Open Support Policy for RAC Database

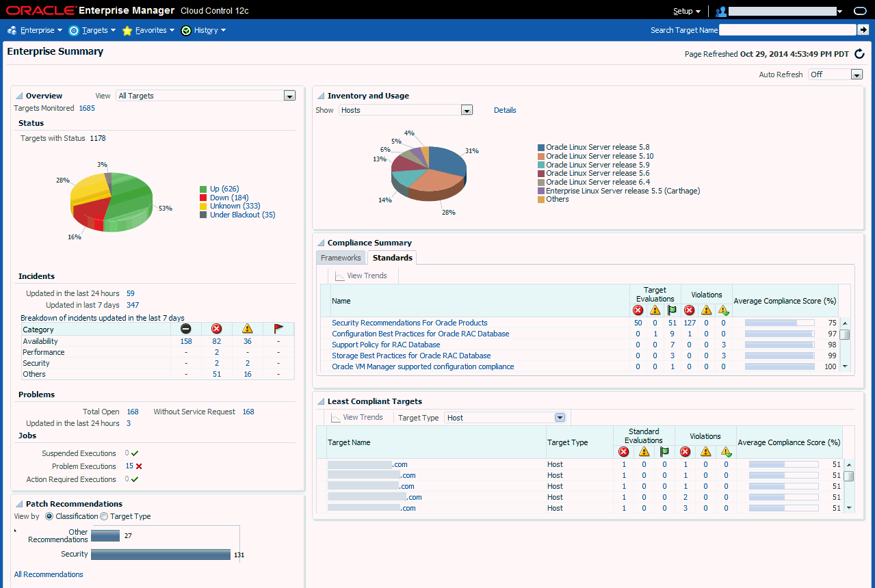click(386, 345)
